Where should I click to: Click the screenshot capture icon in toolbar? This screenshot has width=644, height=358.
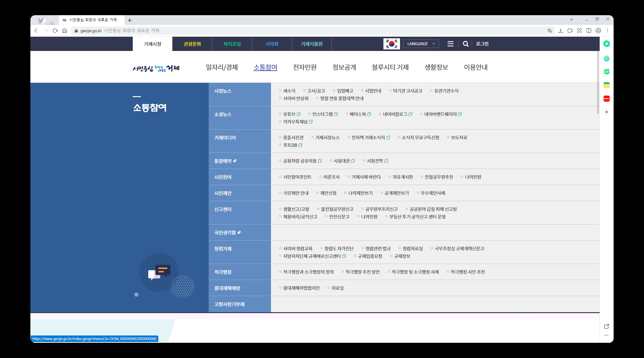[580, 31]
